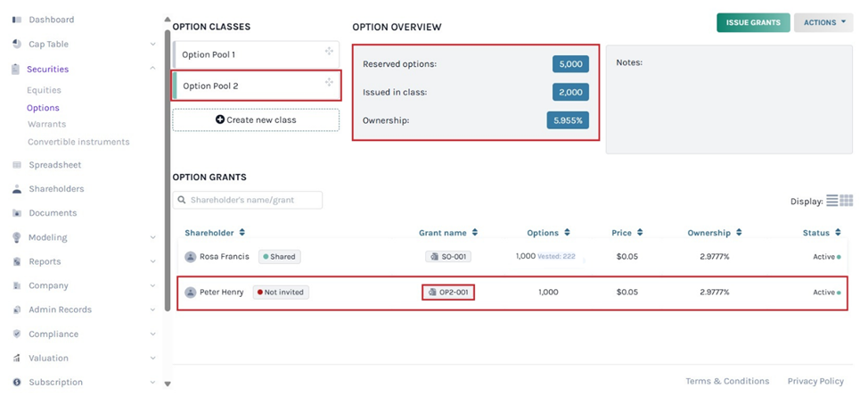The height and width of the screenshot is (396, 868).
Task: Expand the Company menu chevron
Action: point(152,285)
